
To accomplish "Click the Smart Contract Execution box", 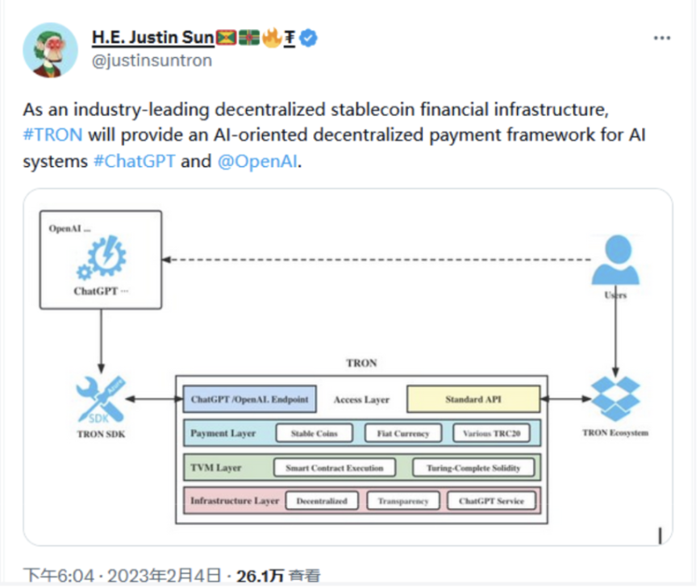I will 335,468.
